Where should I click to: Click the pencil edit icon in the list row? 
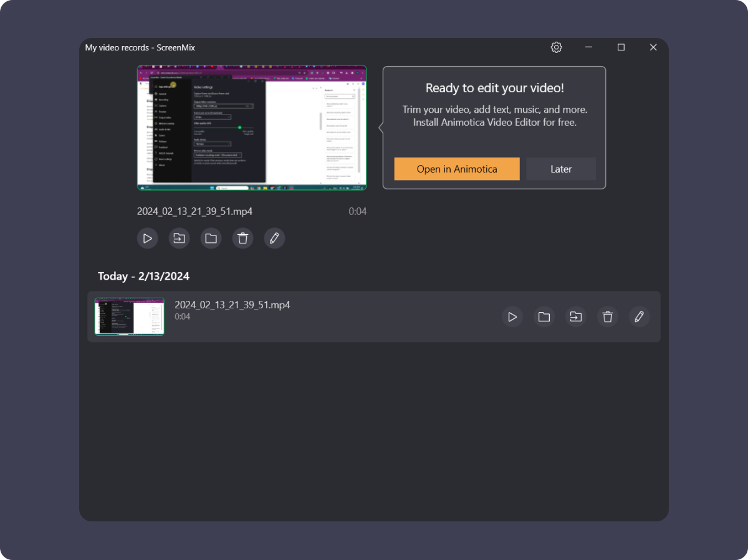coord(639,316)
